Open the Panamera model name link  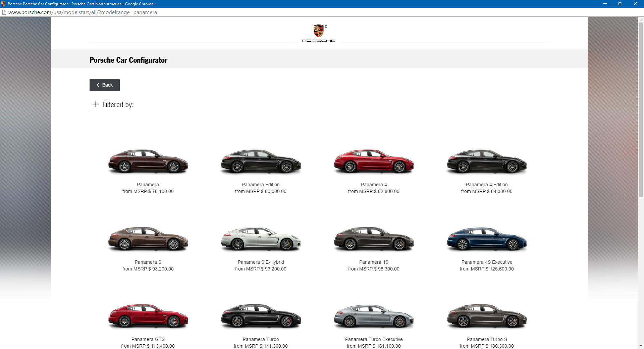[x=148, y=185]
